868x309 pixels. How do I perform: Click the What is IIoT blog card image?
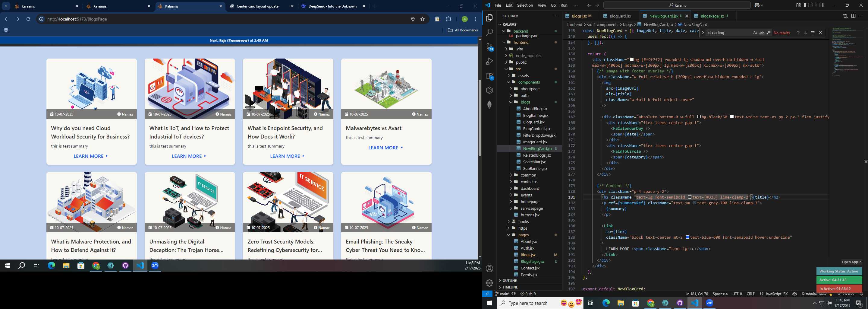pyautogui.click(x=190, y=88)
